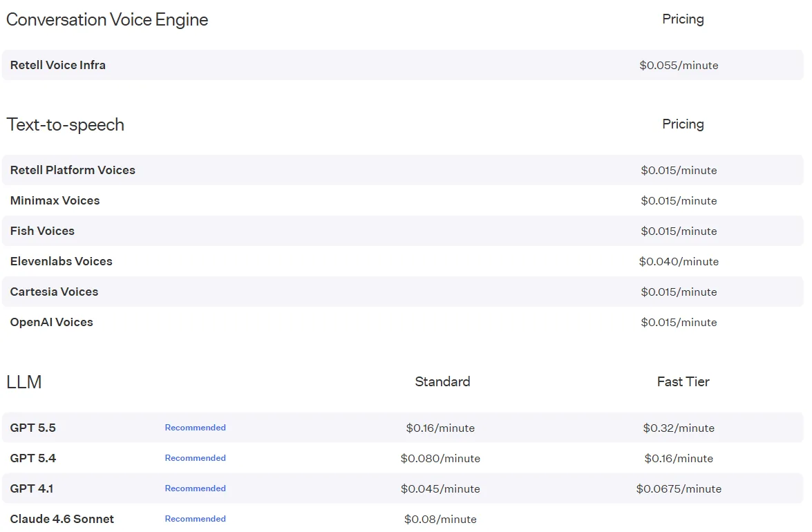
Task: Select the Retell Platform Voices label
Action: [73, 170]
